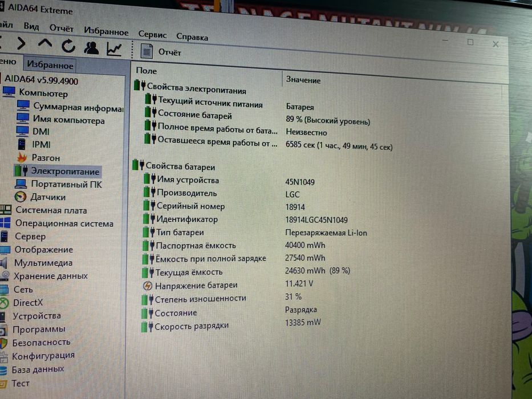532x399 pixels.
Task: Open the graph chart toolbar icon
Action: [115, 49]
